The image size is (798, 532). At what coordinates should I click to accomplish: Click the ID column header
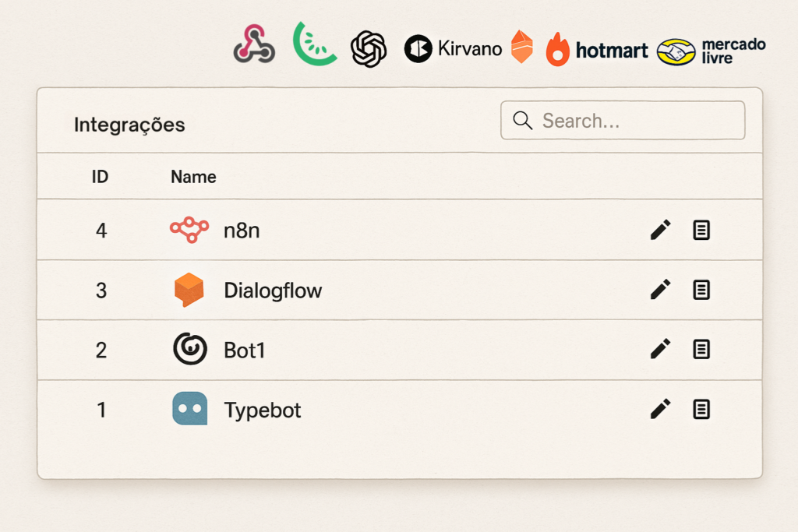click(x=100, y=177)
